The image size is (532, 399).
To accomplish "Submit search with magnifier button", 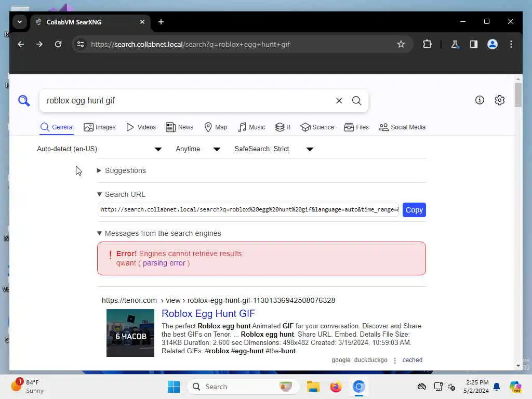I will [356, 101].
